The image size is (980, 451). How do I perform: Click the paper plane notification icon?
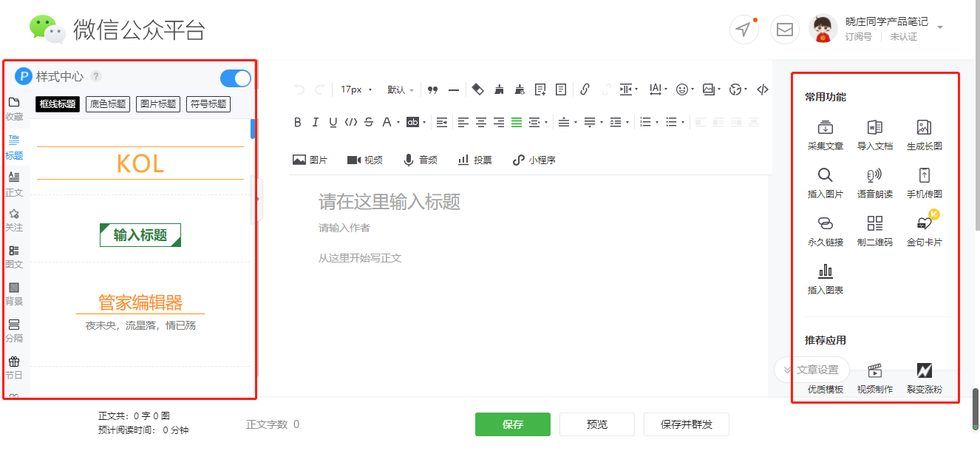744,30
